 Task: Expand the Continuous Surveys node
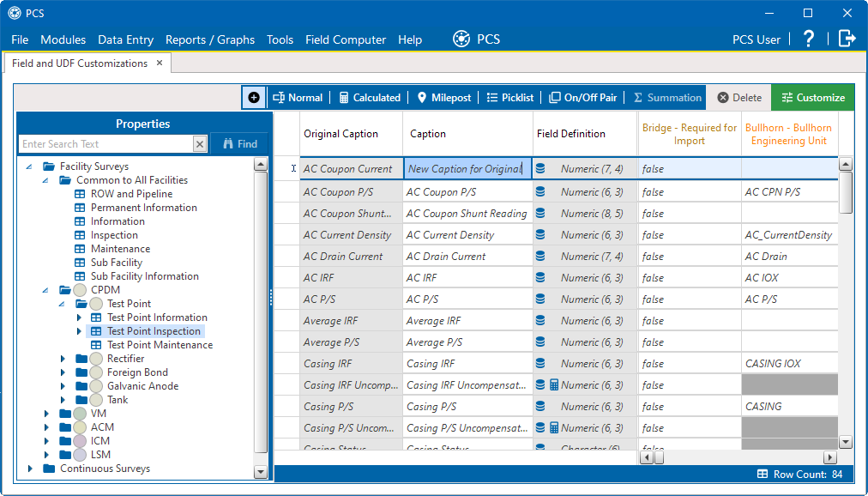coord(30,469)
